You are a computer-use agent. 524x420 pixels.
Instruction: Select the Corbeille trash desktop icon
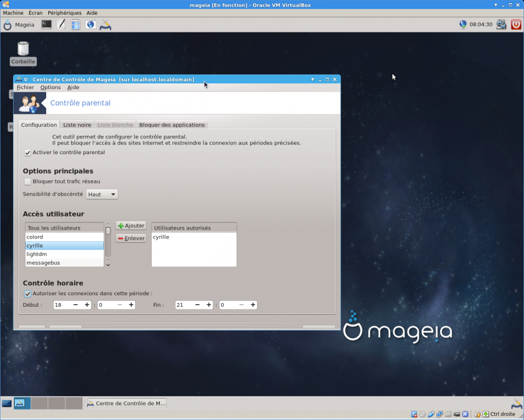(23, 53)
